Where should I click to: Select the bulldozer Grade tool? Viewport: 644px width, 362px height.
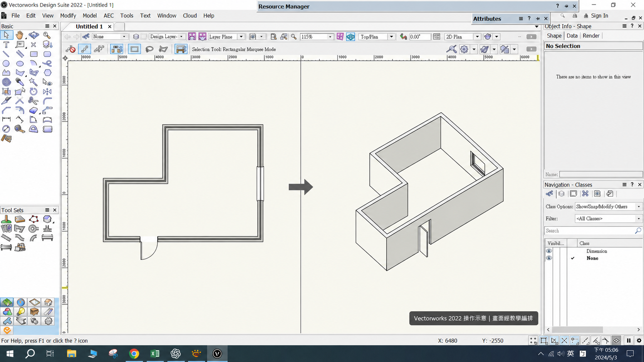coord(20,247)
